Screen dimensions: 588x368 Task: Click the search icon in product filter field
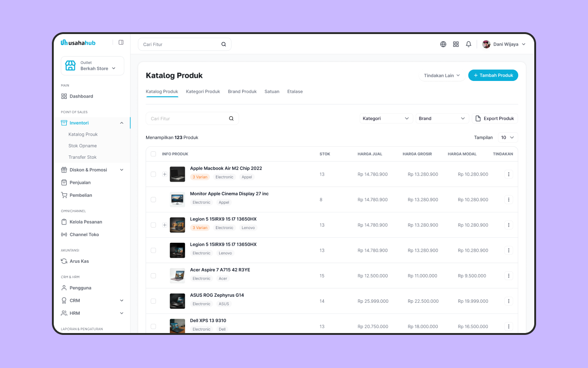point(232,119)
